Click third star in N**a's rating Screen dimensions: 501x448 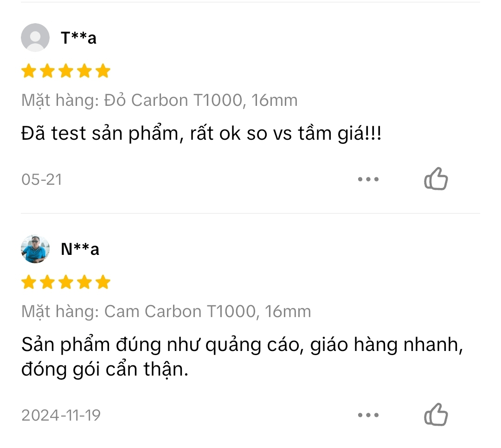[x=66, y=282]
